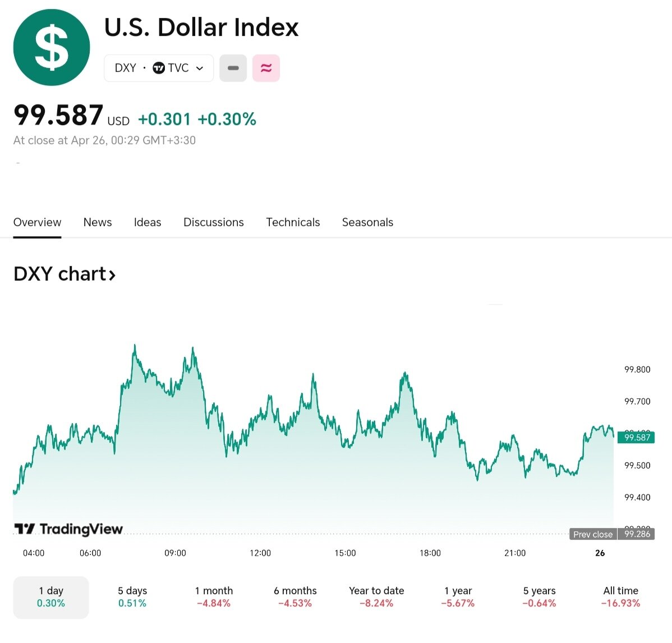
Task: Click the TVC source logo icon
Action: (x=159, y=68)
